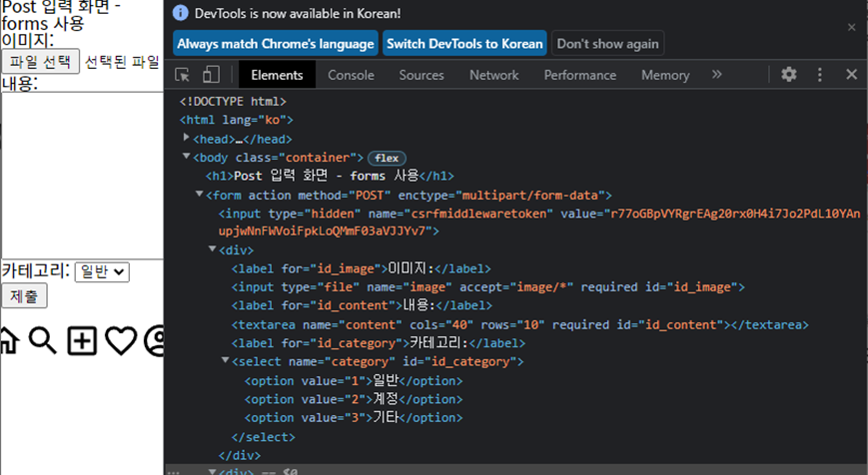
Task: Expand the head element node
Action: coord(187,137)
